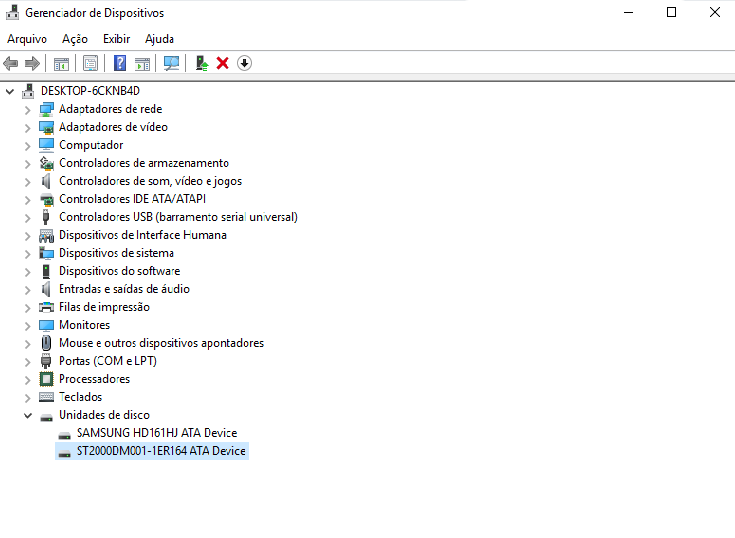Open the Ajuda menu
Image resolution: width=735 pixels, height=538 pixels.
159,39
